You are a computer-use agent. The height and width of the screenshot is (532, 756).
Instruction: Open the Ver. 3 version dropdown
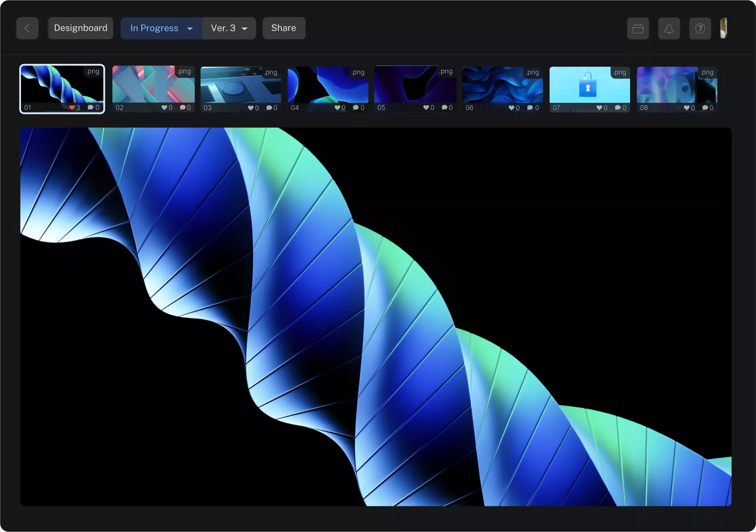point(229,28)
